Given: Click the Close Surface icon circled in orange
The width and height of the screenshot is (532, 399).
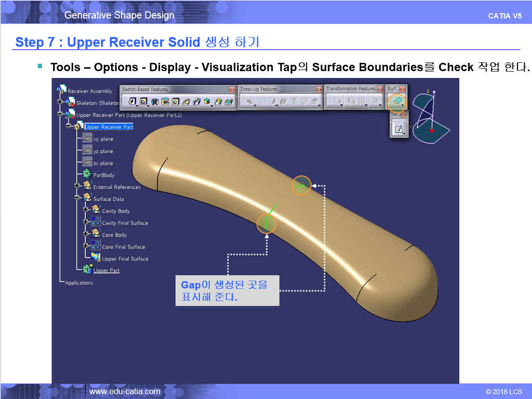Looking at the screenshot, I should 397,101.
